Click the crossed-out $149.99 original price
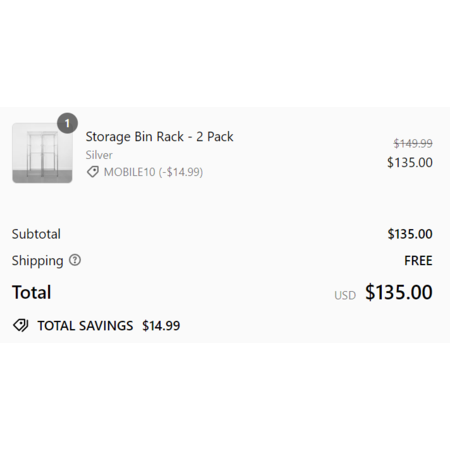 [x=413, y=143]
